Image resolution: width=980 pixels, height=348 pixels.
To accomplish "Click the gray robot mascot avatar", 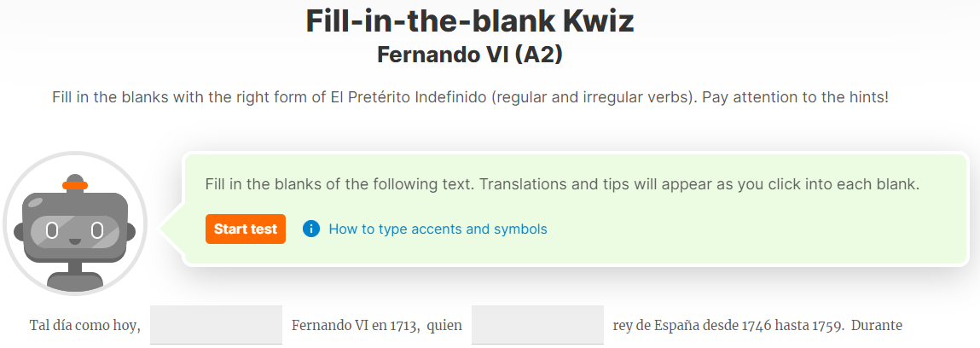I will click(75, 223).
